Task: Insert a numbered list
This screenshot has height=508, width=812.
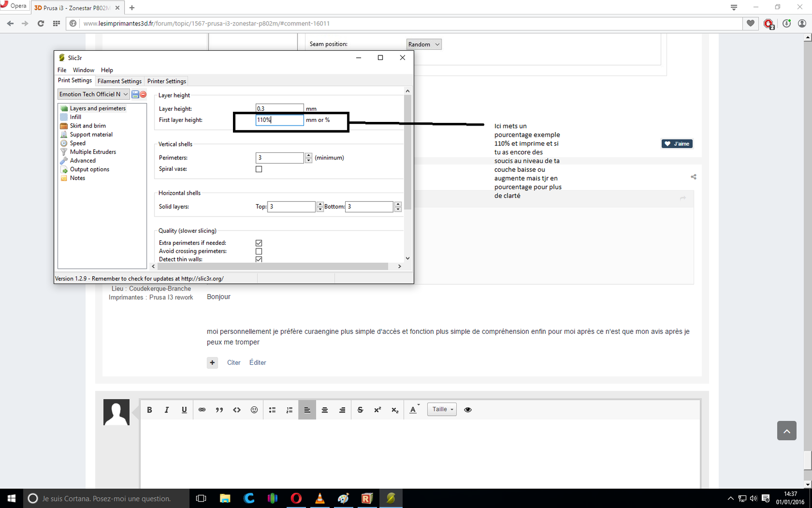Action: click(289, 410)
